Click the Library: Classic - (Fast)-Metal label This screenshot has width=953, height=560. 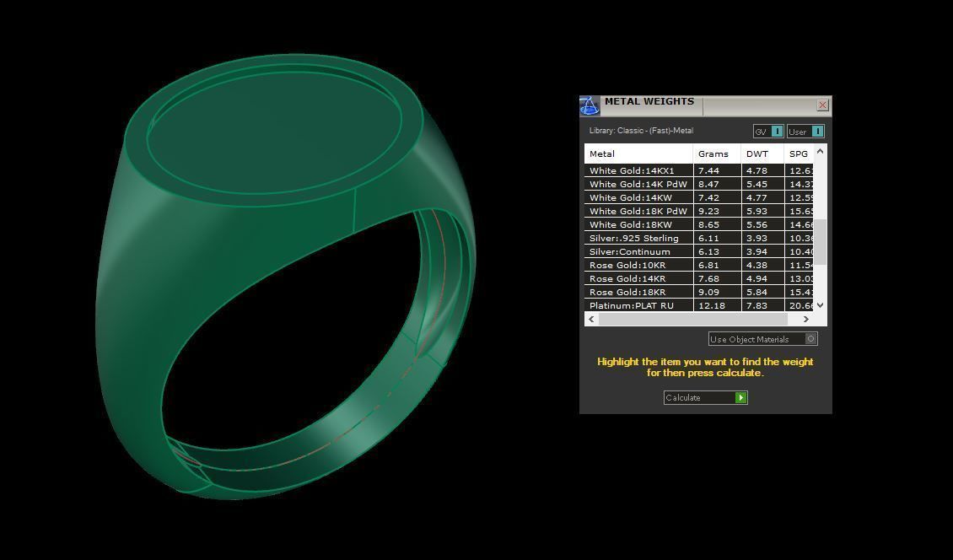click(641, 131)
